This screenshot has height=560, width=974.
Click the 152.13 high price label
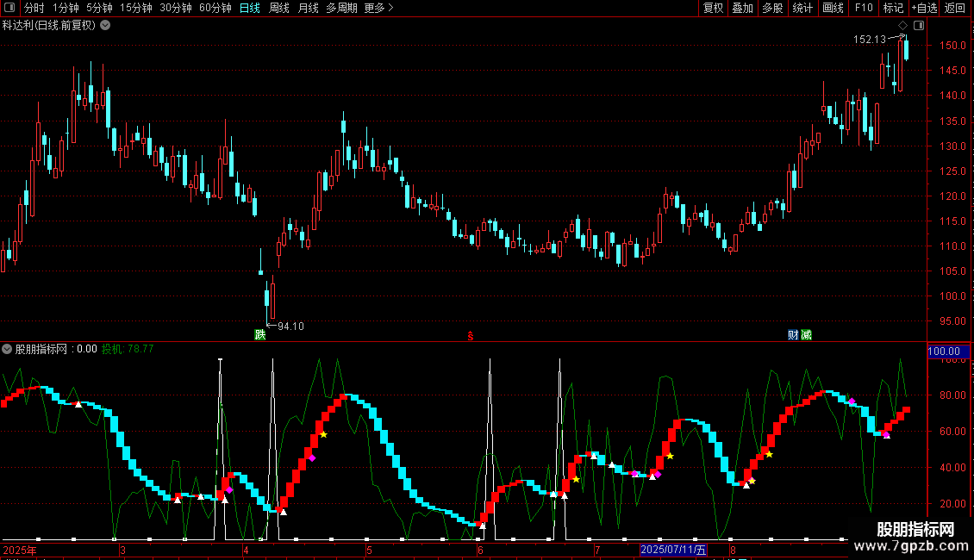[870, 39]
